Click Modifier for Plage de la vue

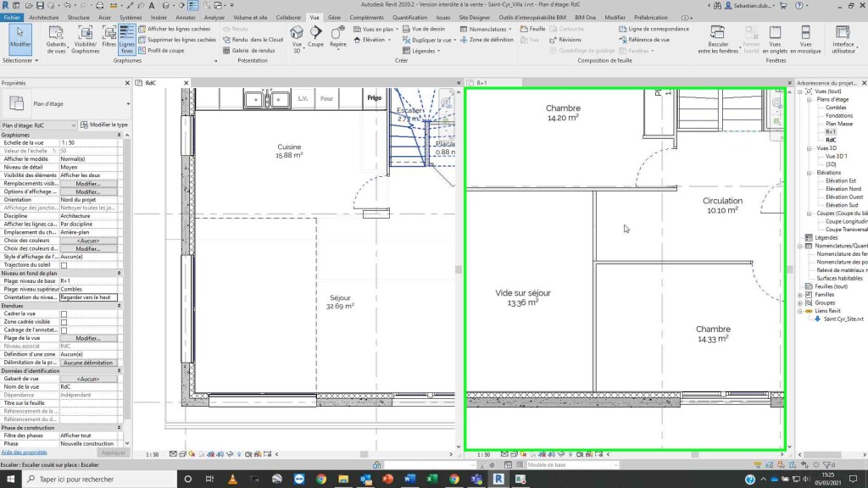point(88,338)
